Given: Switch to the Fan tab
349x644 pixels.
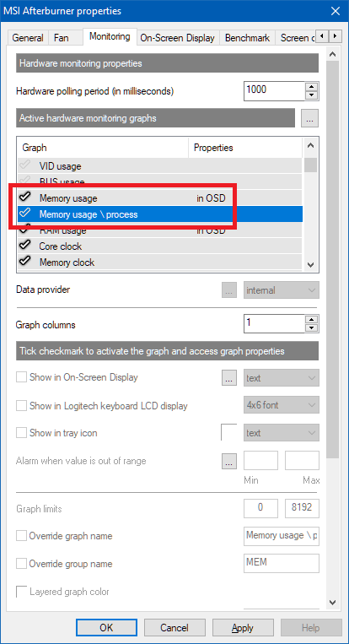Looking at the screenshot, I should (x=61, y=38).
